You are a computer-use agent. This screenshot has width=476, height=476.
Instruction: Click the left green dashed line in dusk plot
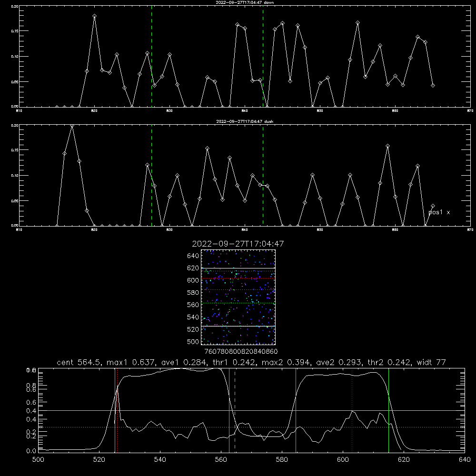pos(151,176)
